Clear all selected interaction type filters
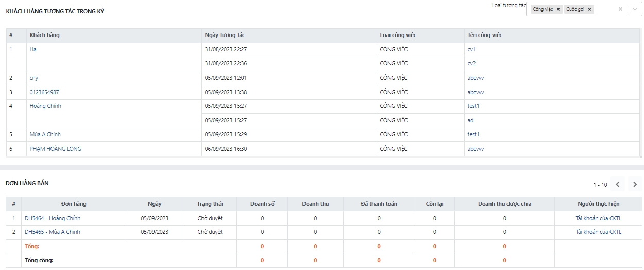Screen dimensions: 644x270 click(620, 9)
